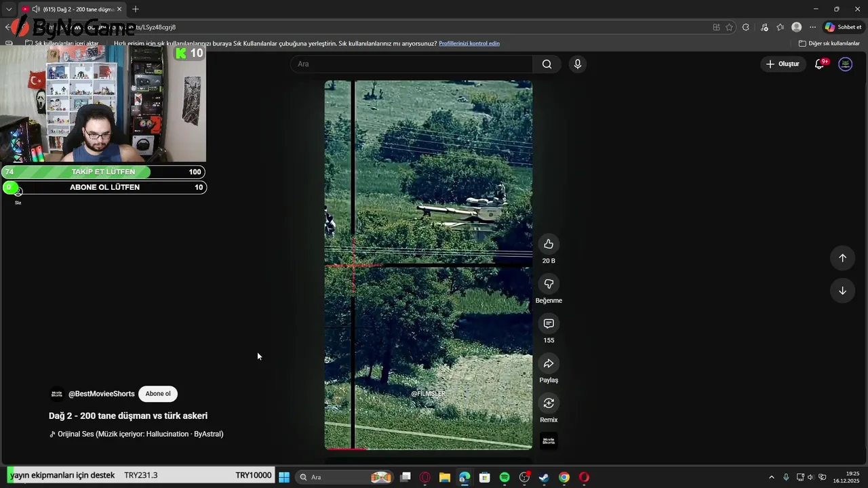Subscribe with the Abone ol button

(x=158, y=394)
